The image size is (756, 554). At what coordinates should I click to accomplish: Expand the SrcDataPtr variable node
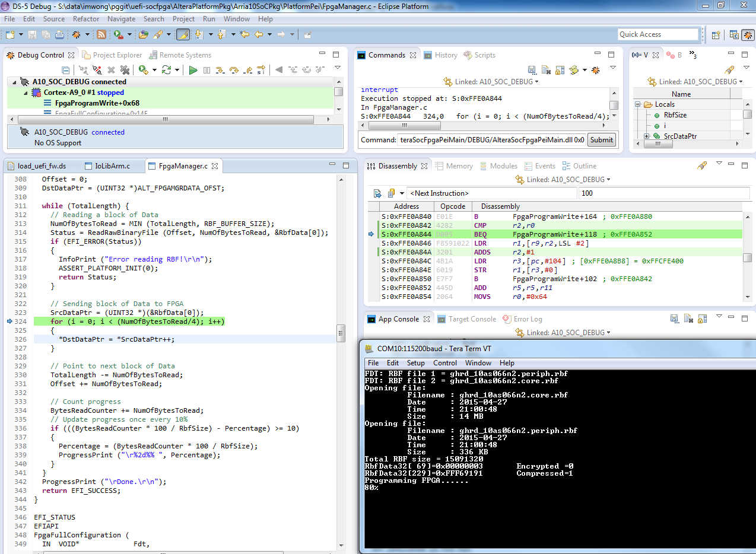pyautogui.click(x=646, y=136)
